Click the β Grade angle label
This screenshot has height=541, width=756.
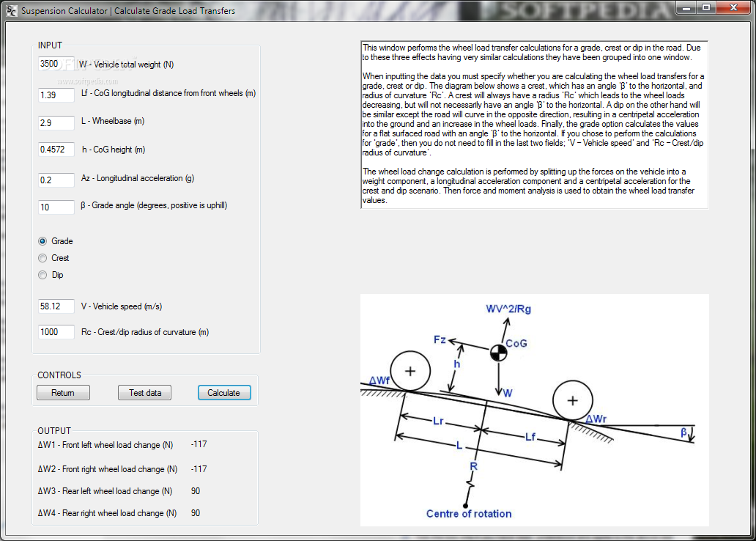pos(154,205)
